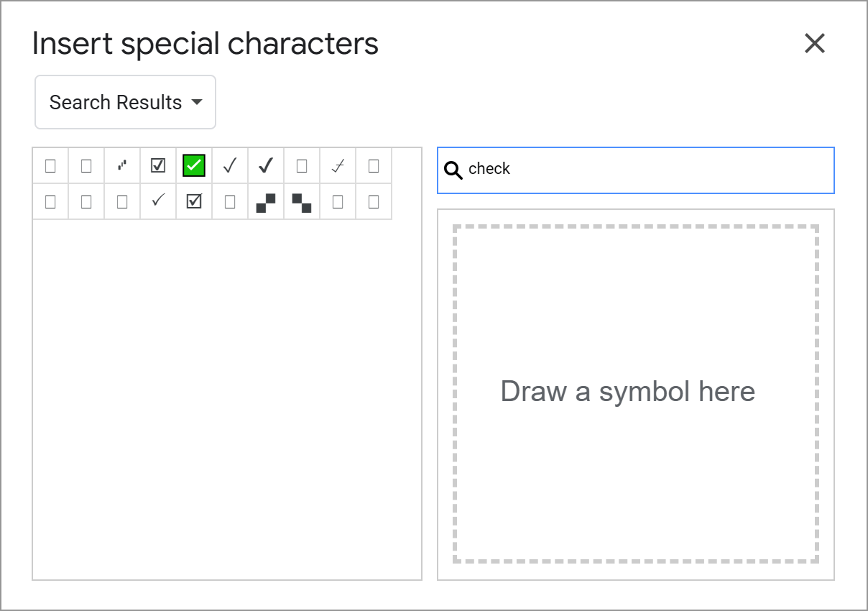
Task: Click inside the Draw a symbol here area
Action: (636, 394)
